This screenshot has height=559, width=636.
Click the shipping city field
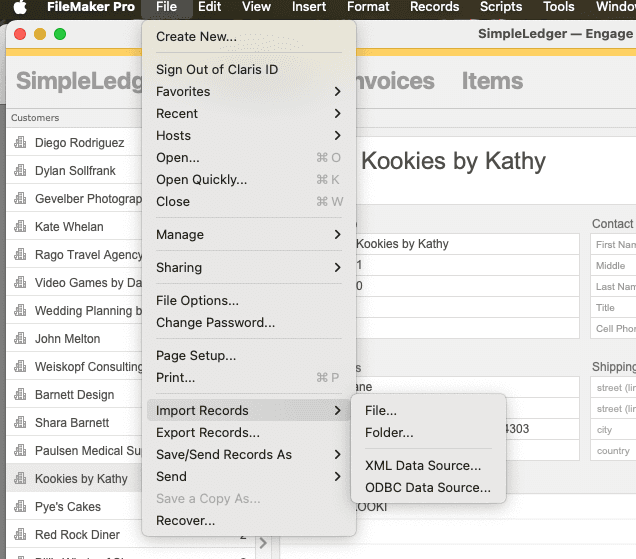pyautogui.click(x=613, y=430)
